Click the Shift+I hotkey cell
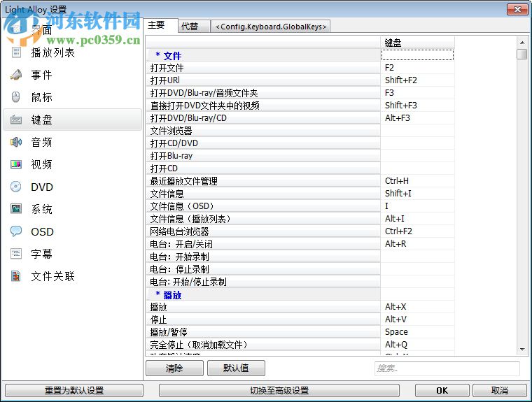The height and width of the screenshot is (402, 532). pos(417,194)
